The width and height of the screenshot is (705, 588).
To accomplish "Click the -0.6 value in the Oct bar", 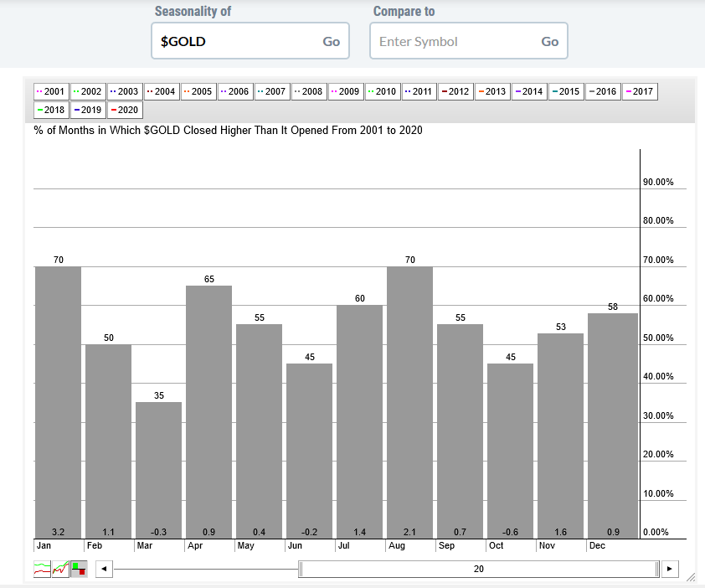I will click(x=510, y=532).
